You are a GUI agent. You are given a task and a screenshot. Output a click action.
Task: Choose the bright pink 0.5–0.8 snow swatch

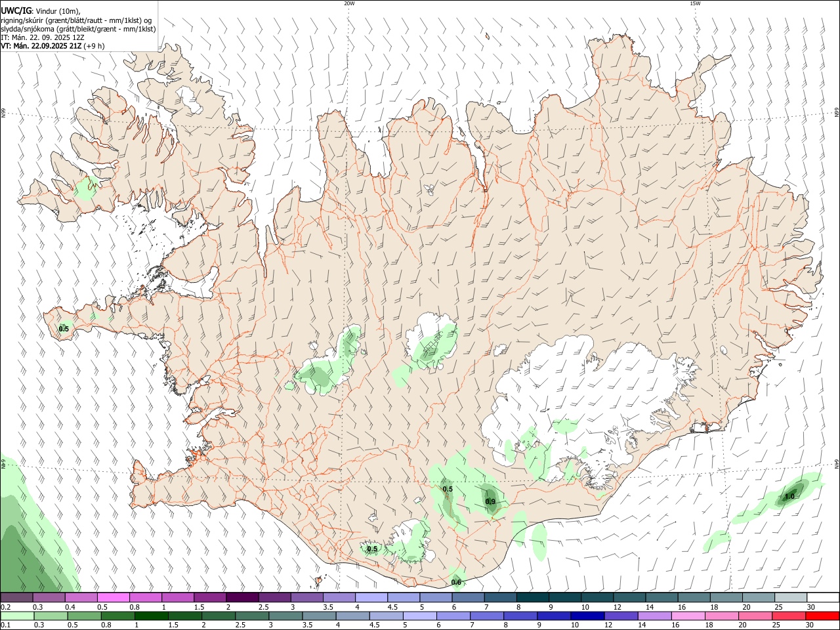tap(114, 597)
